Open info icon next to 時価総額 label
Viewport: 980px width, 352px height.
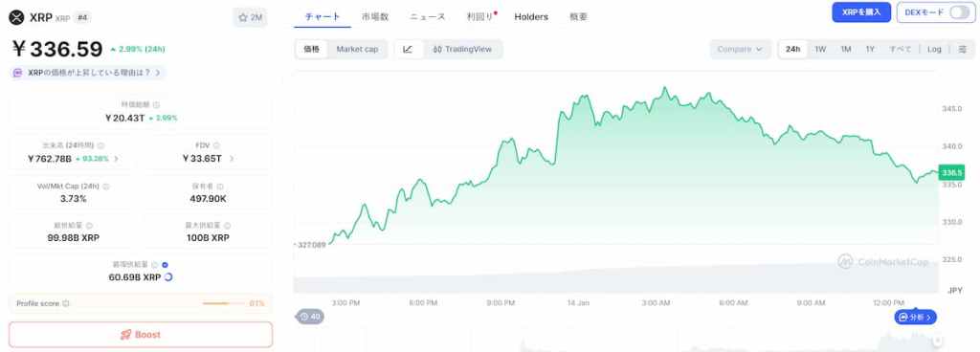coord(156,105)
